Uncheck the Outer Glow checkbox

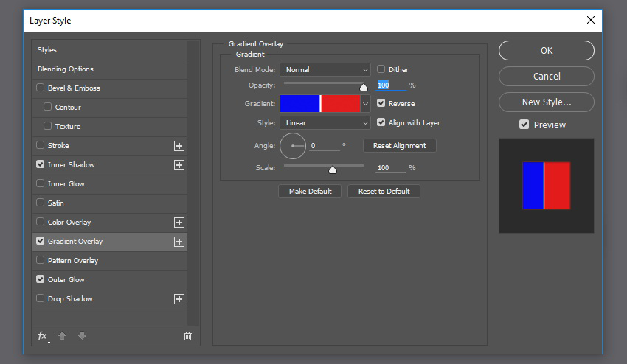click(x=40, y=279)
